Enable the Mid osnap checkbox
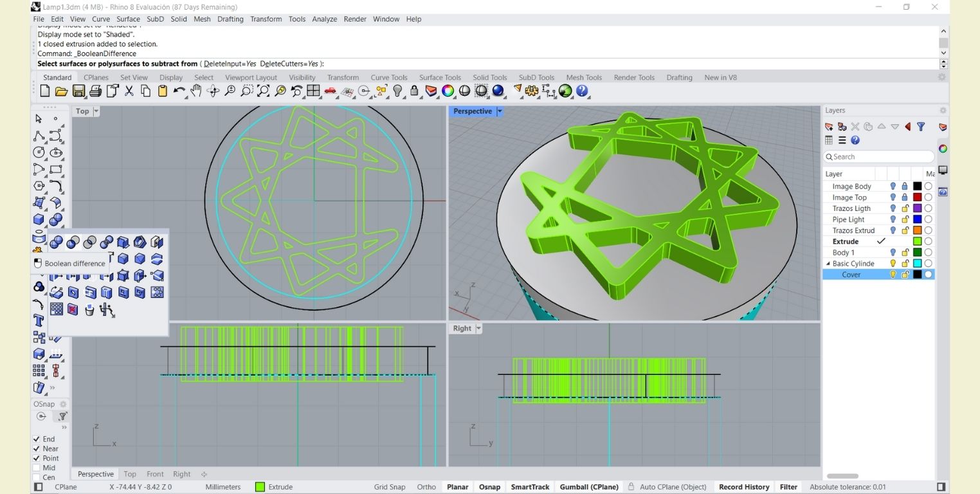Viewport: 980px width, 494px height. [x=37, y=468]
